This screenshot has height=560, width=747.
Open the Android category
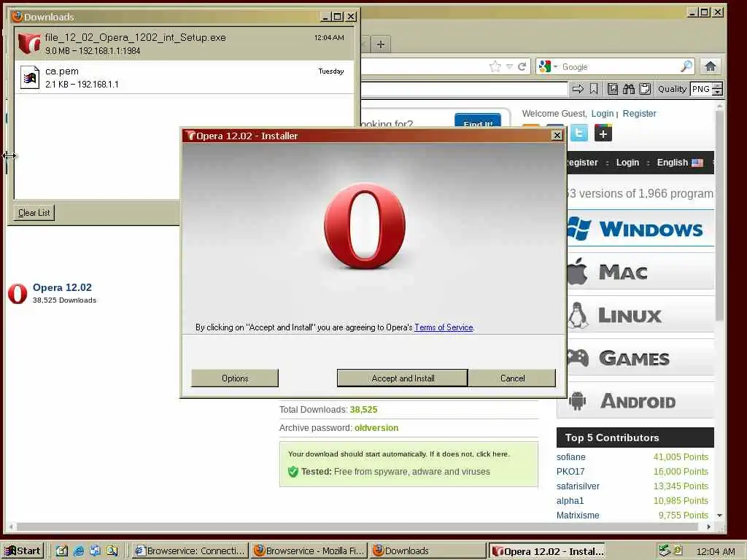635,401
